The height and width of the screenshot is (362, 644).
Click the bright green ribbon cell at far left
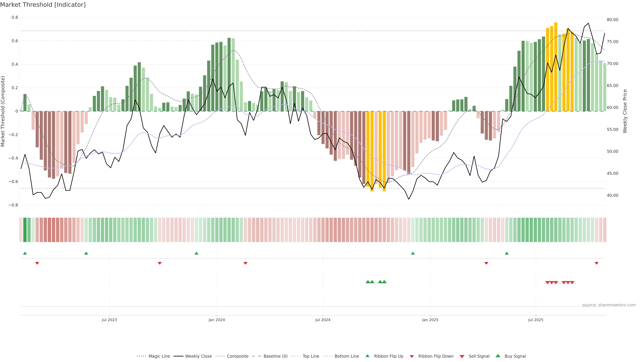pos(25,230)
